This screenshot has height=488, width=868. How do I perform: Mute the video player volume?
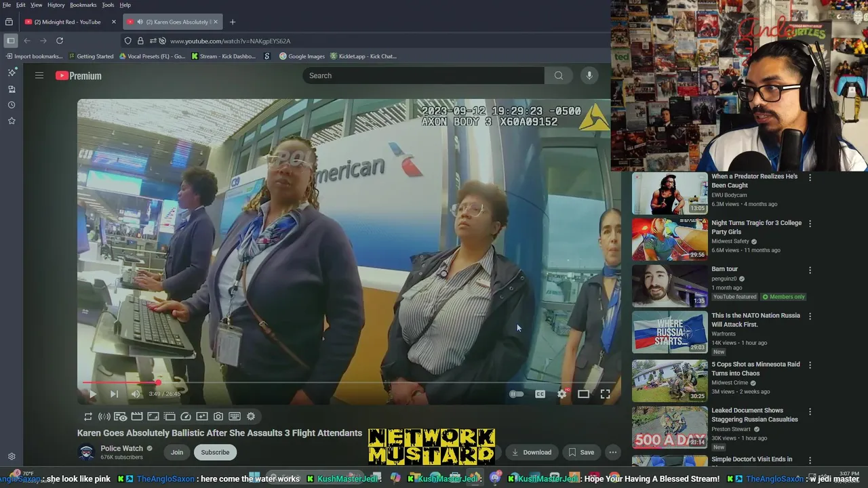[136, 394]
